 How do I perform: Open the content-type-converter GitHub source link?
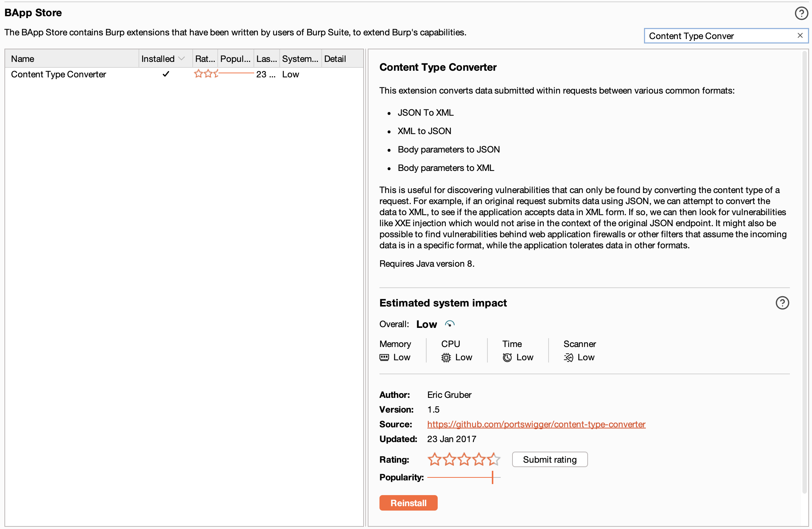click(x=536, y=424)
